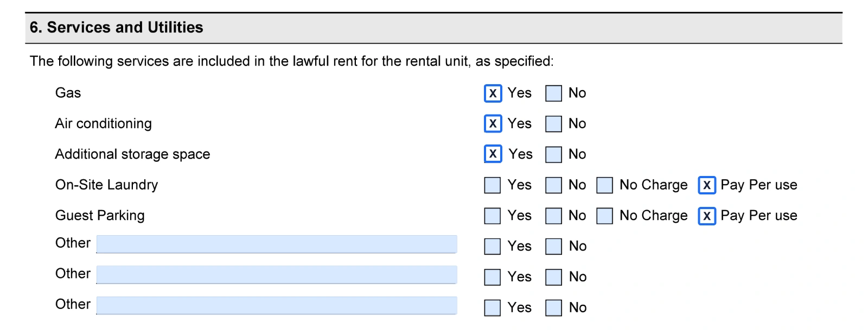
Task: Check No for the second Other service
Action: pos(553,277)
